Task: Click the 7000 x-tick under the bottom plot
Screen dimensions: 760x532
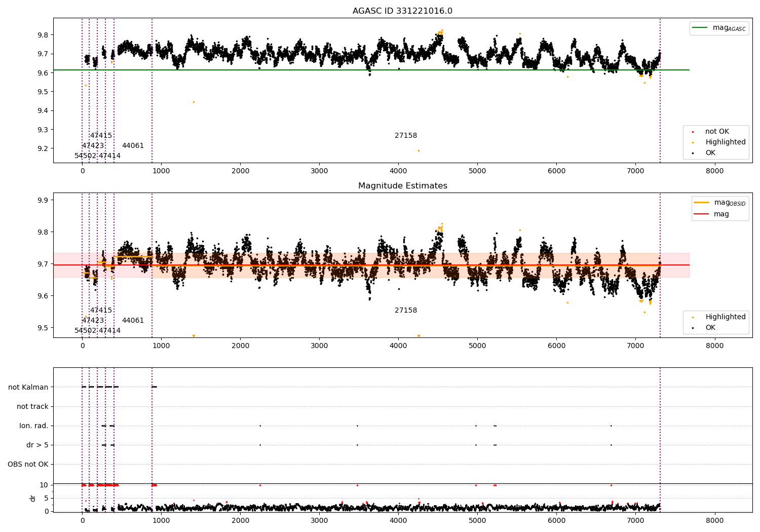Action: (635, 520)
